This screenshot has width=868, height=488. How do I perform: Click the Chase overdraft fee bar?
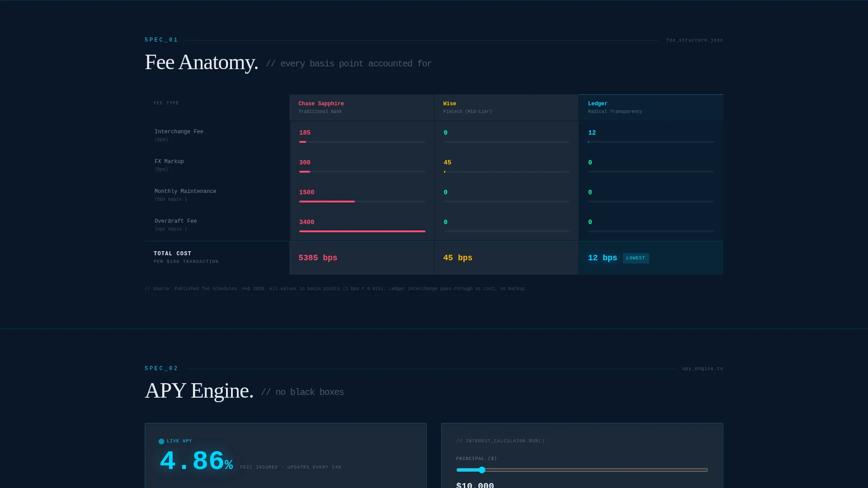pyautogui.click(x=362, y=231)
